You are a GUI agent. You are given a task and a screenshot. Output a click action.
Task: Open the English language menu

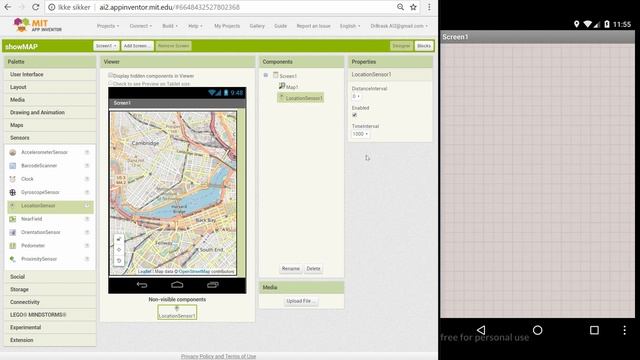pyautogui.click(x=350, y=26)
